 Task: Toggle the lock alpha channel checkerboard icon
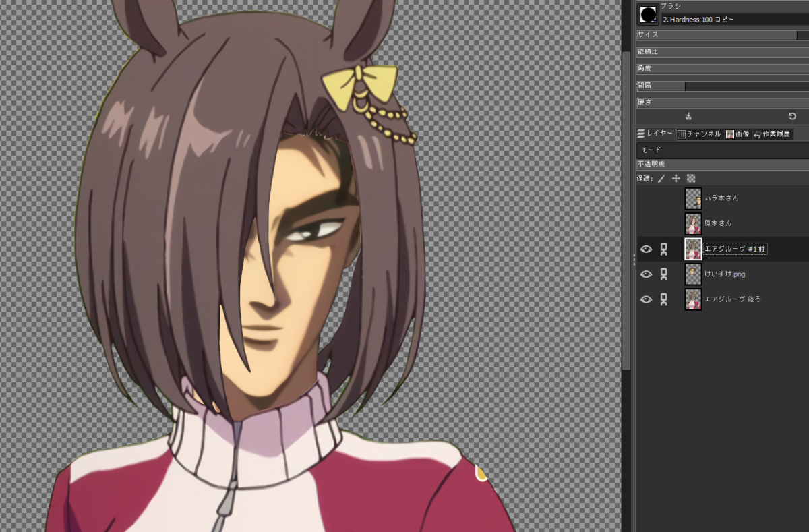pyautogui.click(x=692, y=178)
